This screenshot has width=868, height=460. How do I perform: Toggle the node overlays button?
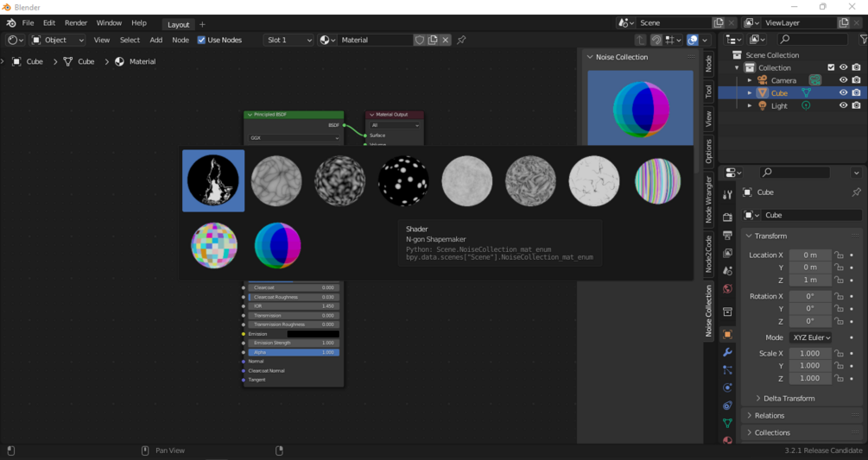pyautogui.click(x=693, y=40)
